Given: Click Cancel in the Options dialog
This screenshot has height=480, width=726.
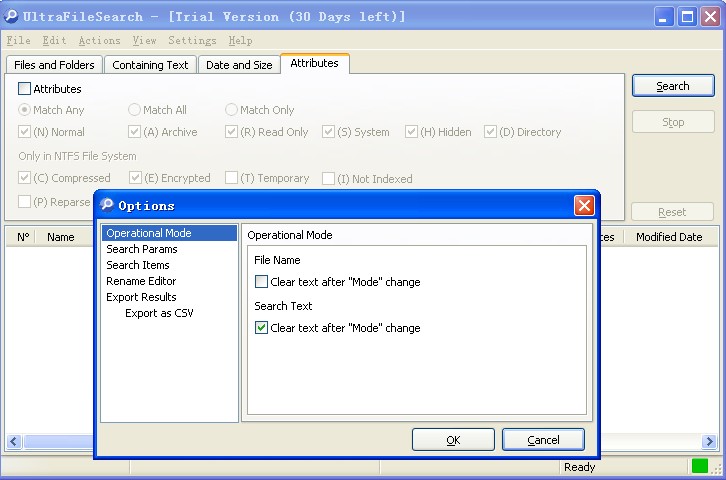Looking at the screenshot, I should pyautogui.click(x=543, y=439).
